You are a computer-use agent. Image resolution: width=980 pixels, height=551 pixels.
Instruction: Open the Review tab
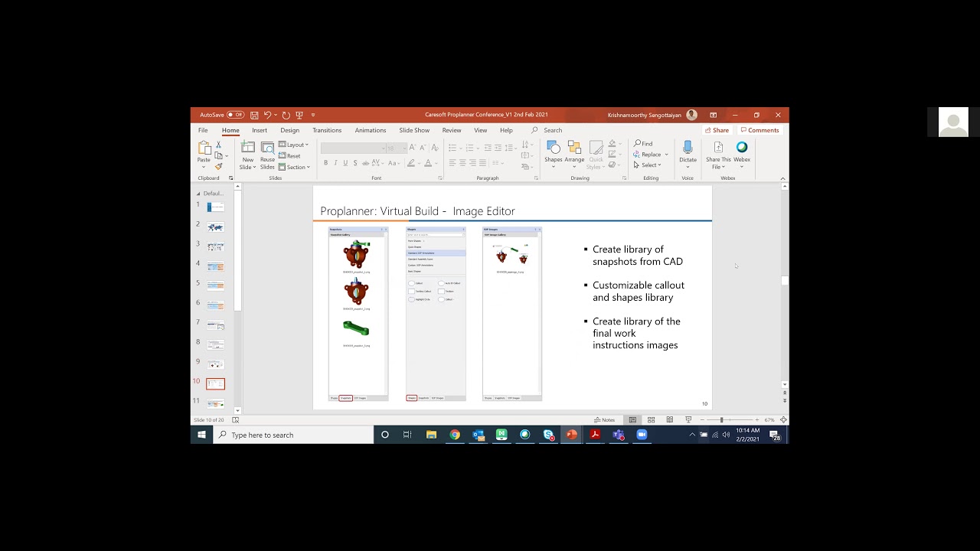point(452,130)
